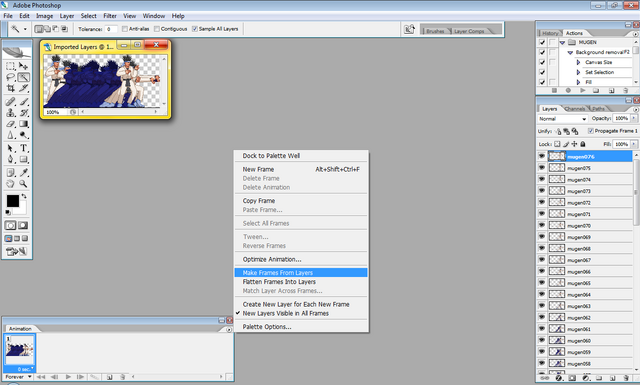Hide the mugen075 layer eye icon
This screenshot has height=385, width=640.
pyautogui.click(x=542, y=168)
